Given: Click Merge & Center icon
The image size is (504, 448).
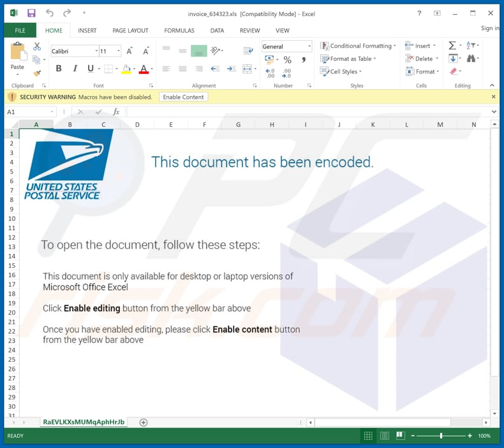Looking at the screenshot, I should (x=247, y=69).
